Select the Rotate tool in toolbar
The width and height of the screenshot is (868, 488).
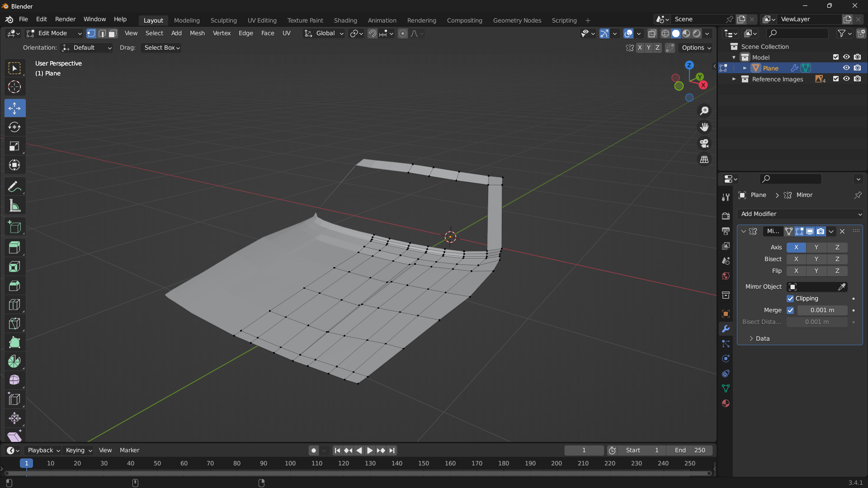click(14, 127)
